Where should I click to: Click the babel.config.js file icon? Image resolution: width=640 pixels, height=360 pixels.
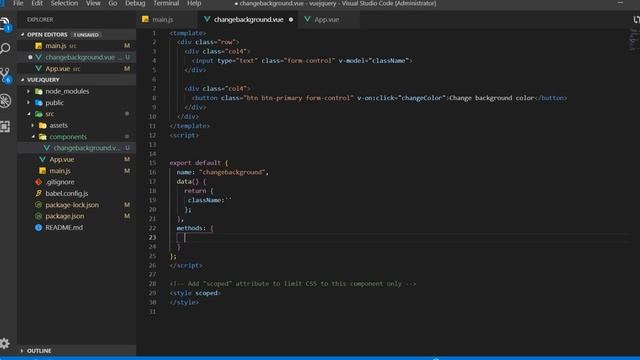(x=39, y=193)
